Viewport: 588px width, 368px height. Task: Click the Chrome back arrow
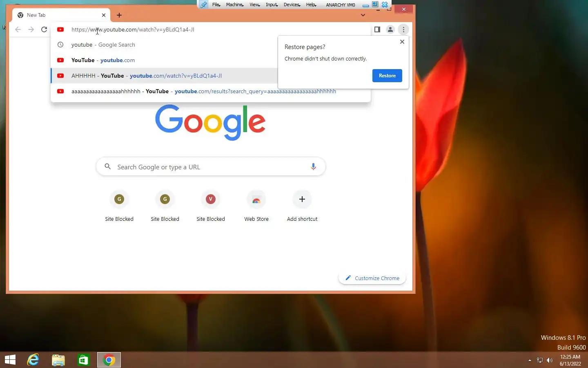pyautogui.click(x=18, y=29)
